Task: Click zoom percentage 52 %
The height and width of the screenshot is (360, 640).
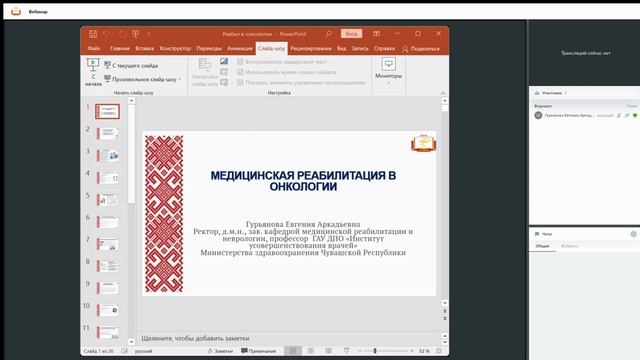Action: (424, 351)
